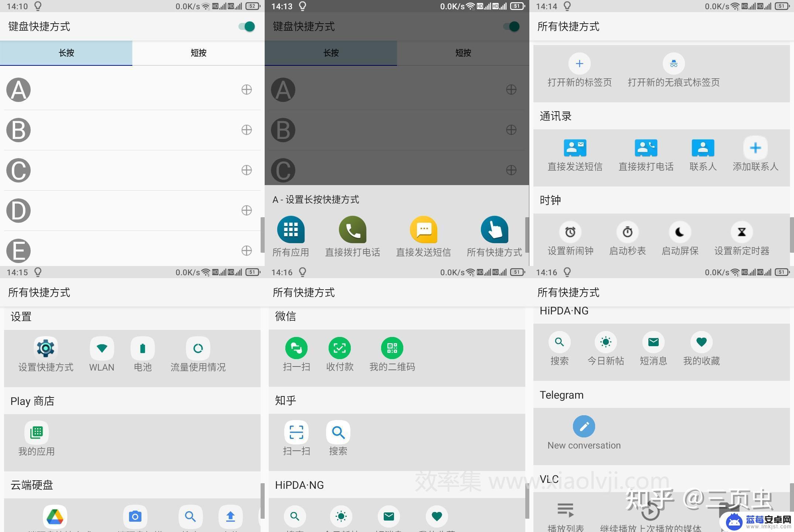Select VLC 播放列表 shortcut
Viewport: 794px width, 532px height.
[x=566, y=516]
